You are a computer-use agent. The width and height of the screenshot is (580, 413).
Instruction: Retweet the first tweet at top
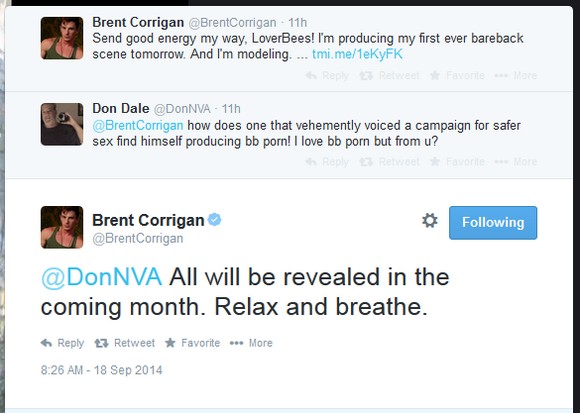click(390, 75)
